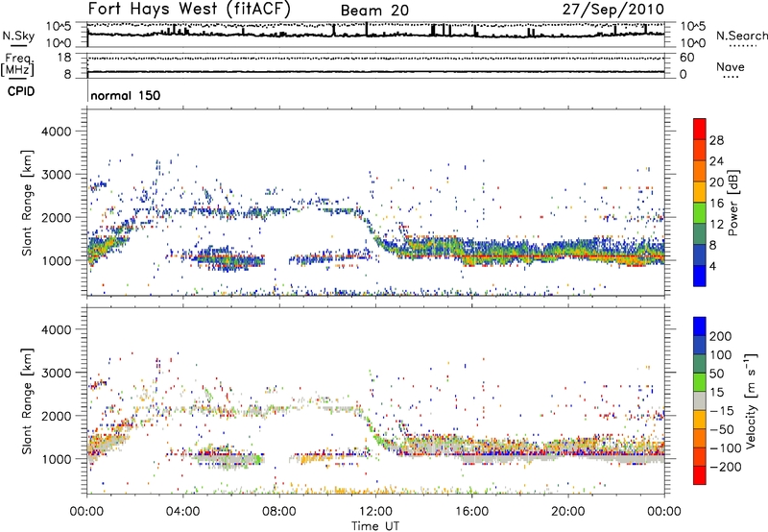
Task: Select the Freq. [MHz] axis label
Action: (x=18, y=65)
